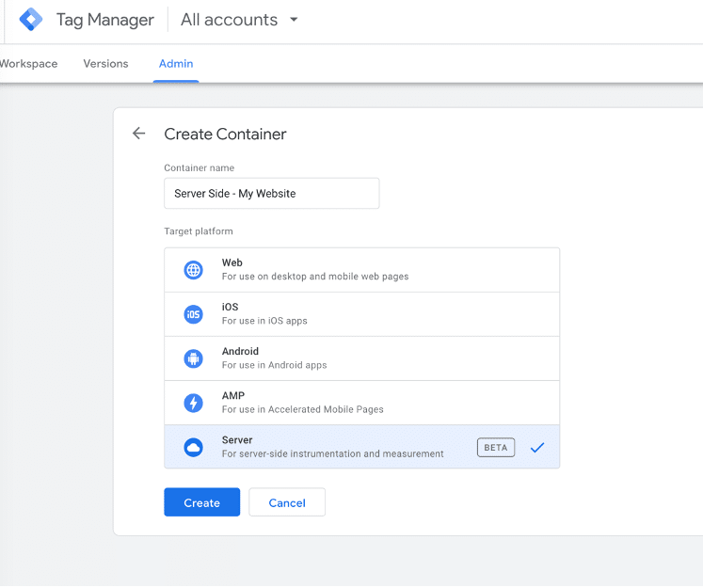Click the Server cloud icon
The image size is (703, 588).
pyautogui.click(x=193, y=447)
